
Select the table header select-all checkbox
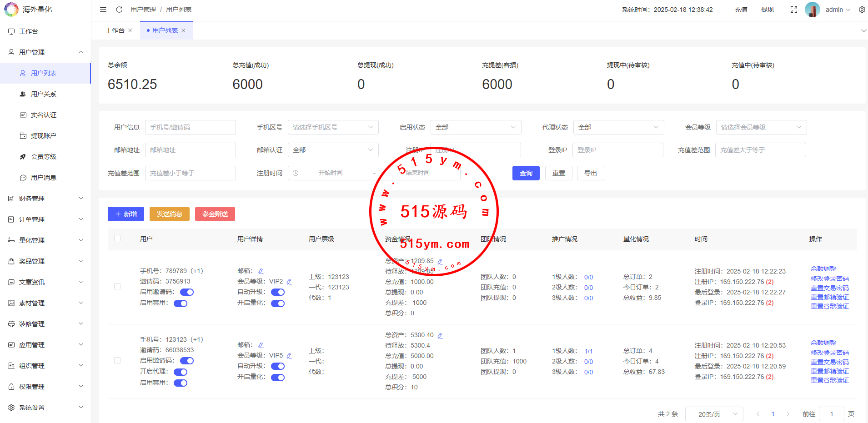(117, 238)
